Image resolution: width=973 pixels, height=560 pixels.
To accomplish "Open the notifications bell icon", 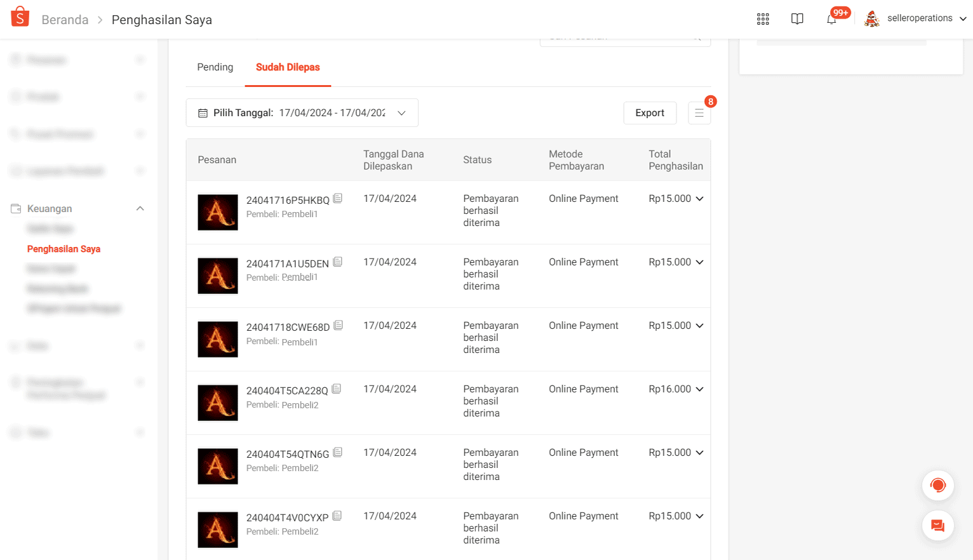I will 831,19.
